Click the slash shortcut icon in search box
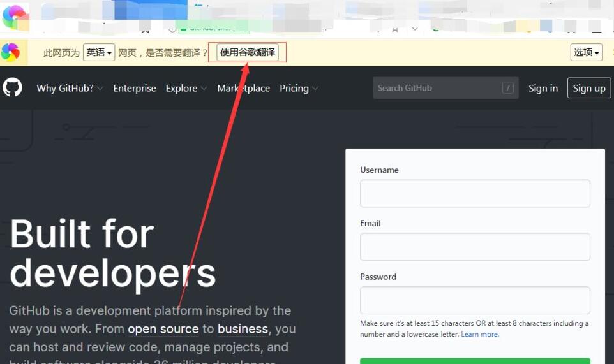 pos(508,88)
